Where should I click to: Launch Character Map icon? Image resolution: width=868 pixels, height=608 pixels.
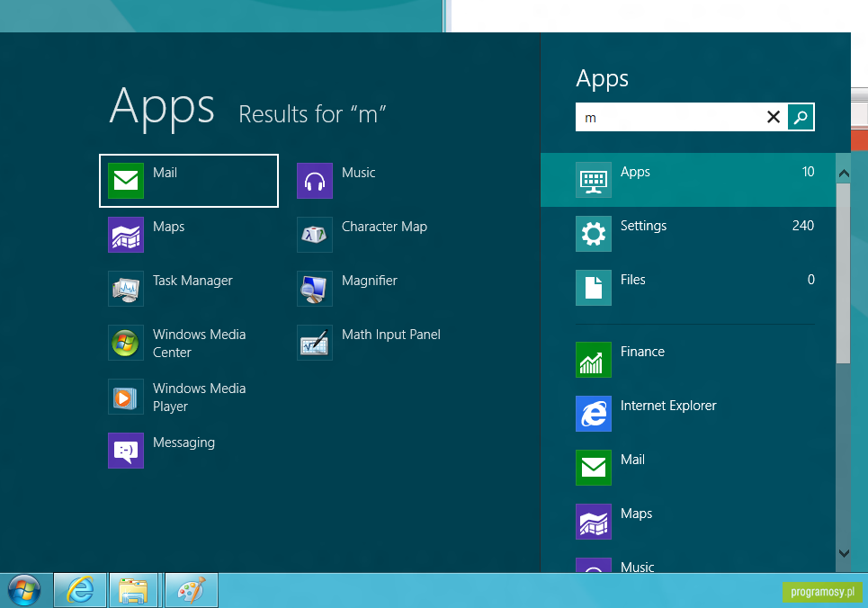click(x=315, y=235)
